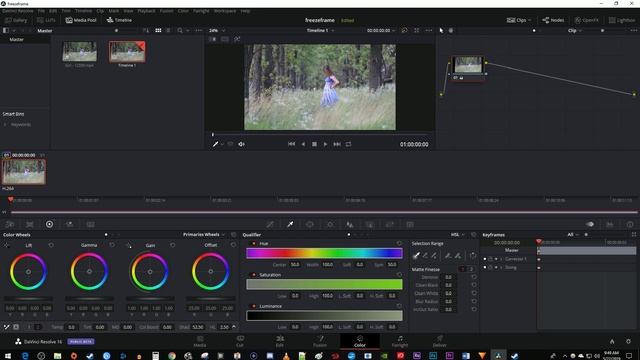
Task: Open the viewer zoom percentage dropdown
Action: tap(217, 31)
